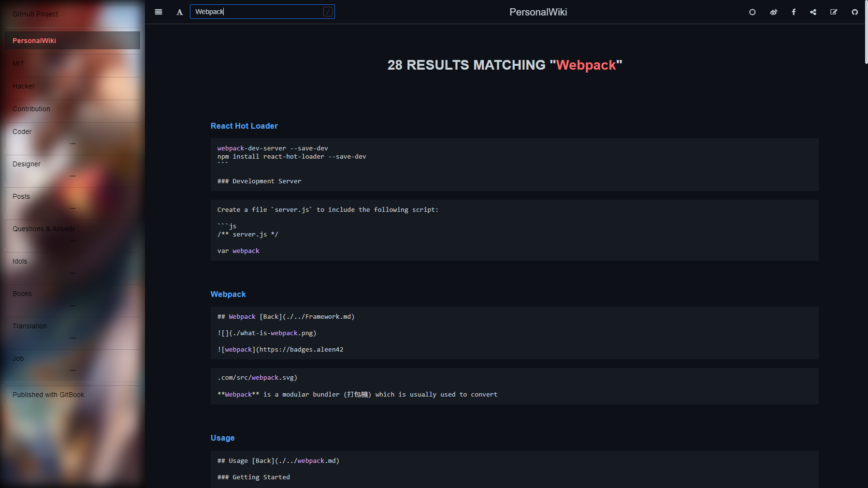Click the 'webpack-dev-server --save-dev' line
The image size is (868, 488).
pos(273,148)
